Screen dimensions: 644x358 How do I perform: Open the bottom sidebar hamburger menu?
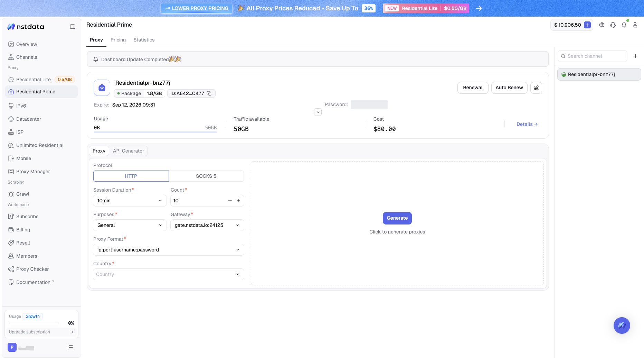click(71, 347)
